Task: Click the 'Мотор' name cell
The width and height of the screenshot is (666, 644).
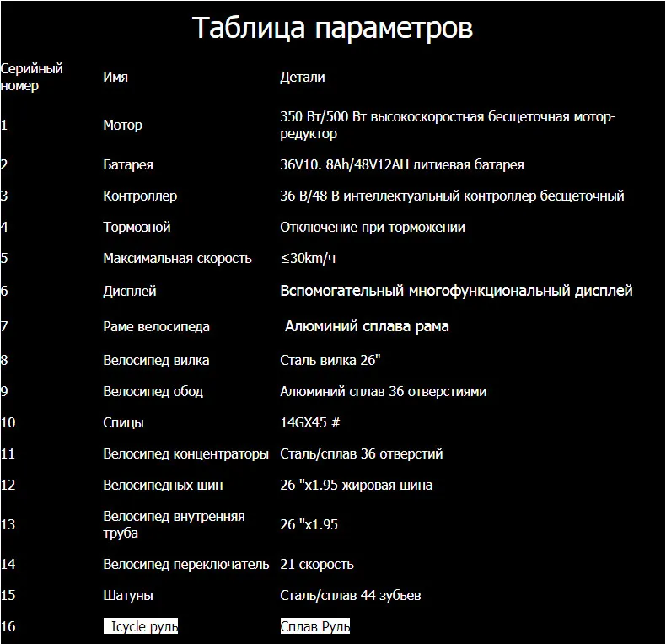Action: point(123,125)
